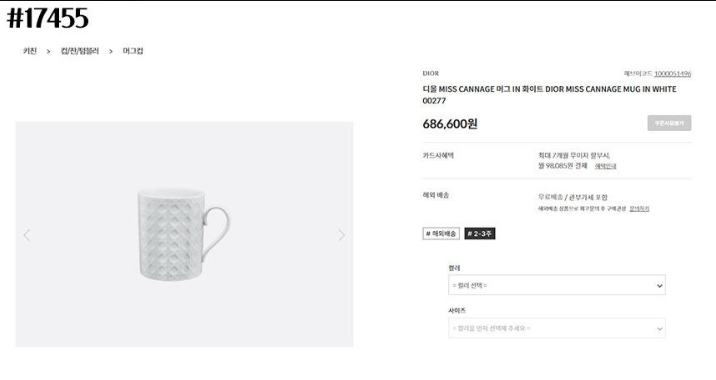Click chevron after 키친 breadcrumb
The height and width of the screenshot is (380, 716).
(48, 52)
